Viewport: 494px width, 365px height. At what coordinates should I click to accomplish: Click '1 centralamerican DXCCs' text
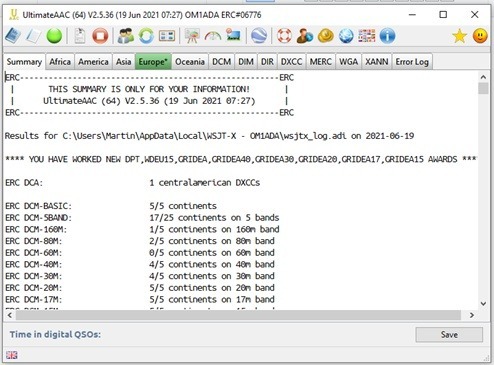pos(204,183)
